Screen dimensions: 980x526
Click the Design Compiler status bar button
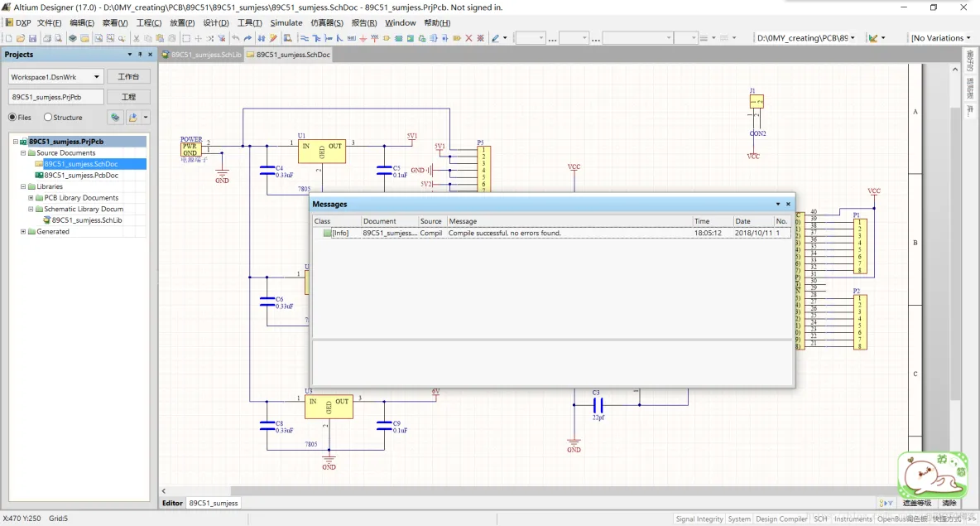tap(781, 519)
